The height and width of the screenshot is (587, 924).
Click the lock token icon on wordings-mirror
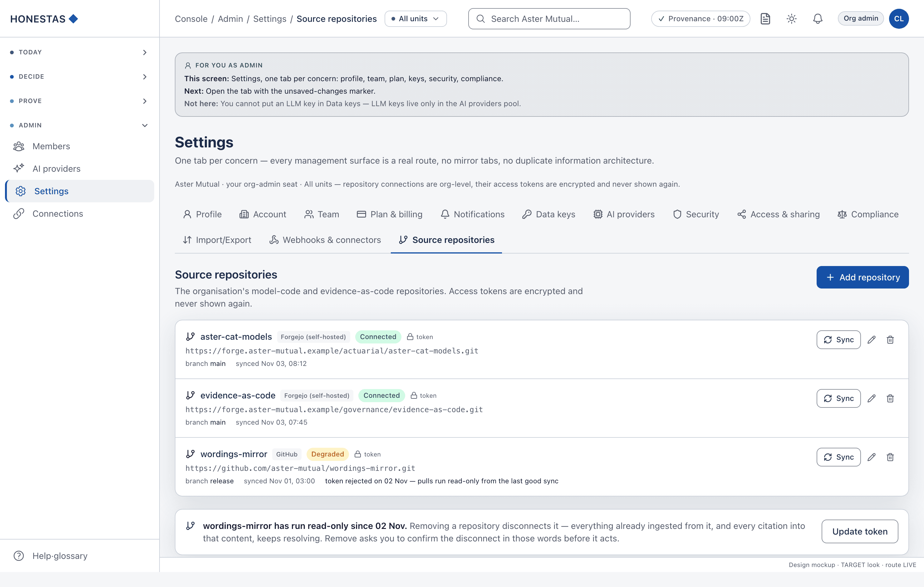coord(358,454)
